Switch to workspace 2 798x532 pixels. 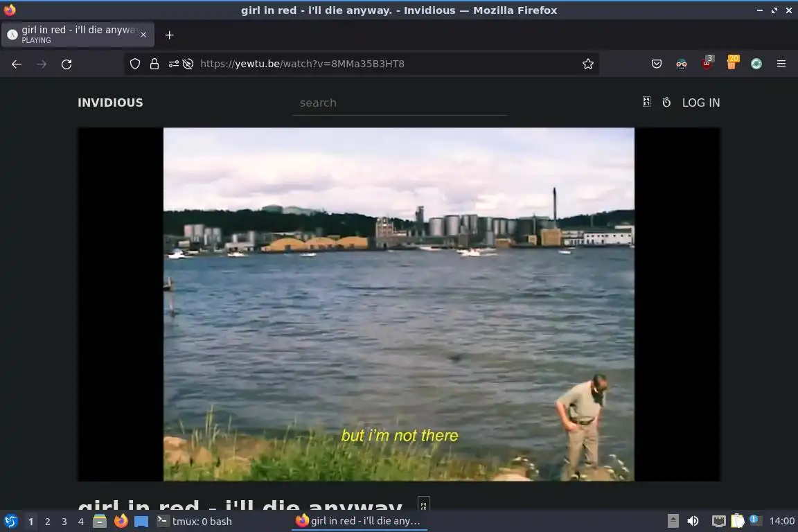(47, 522)
